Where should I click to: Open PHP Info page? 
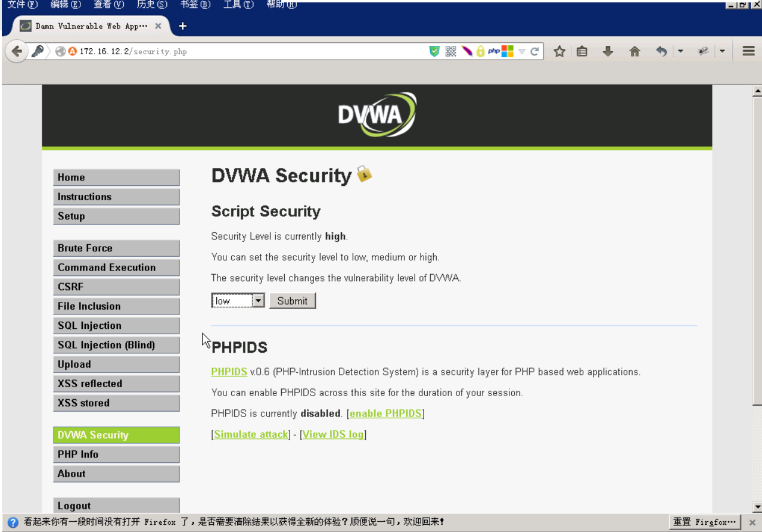[116, 455]
